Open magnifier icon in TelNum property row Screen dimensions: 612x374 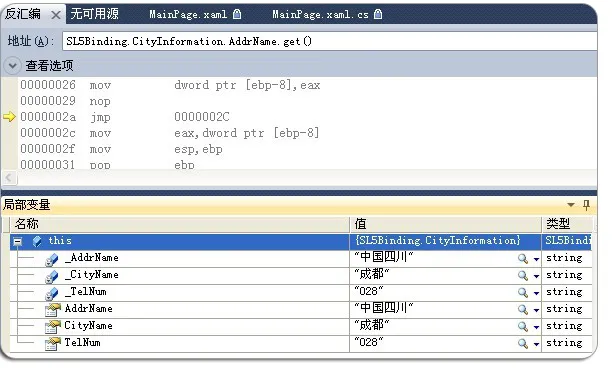click(523, 343)
